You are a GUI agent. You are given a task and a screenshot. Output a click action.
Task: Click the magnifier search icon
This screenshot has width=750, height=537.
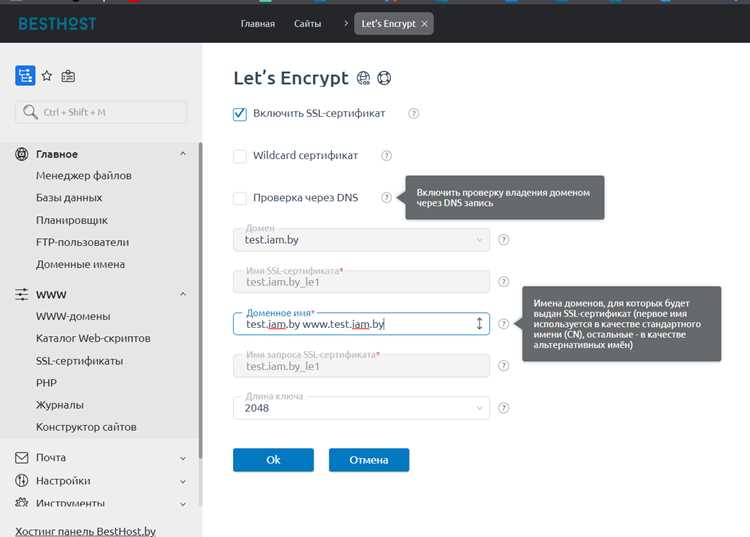tap(30, 112)
